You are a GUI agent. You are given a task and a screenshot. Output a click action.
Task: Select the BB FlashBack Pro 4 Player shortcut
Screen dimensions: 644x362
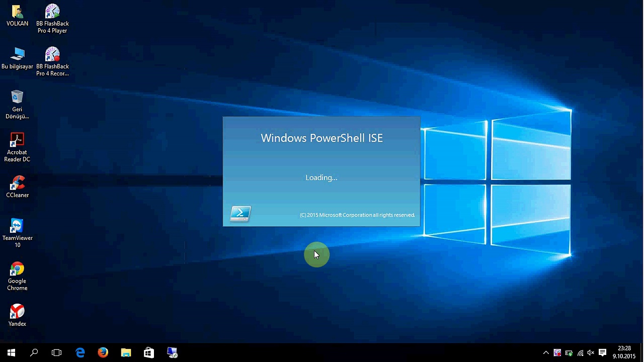52,19
